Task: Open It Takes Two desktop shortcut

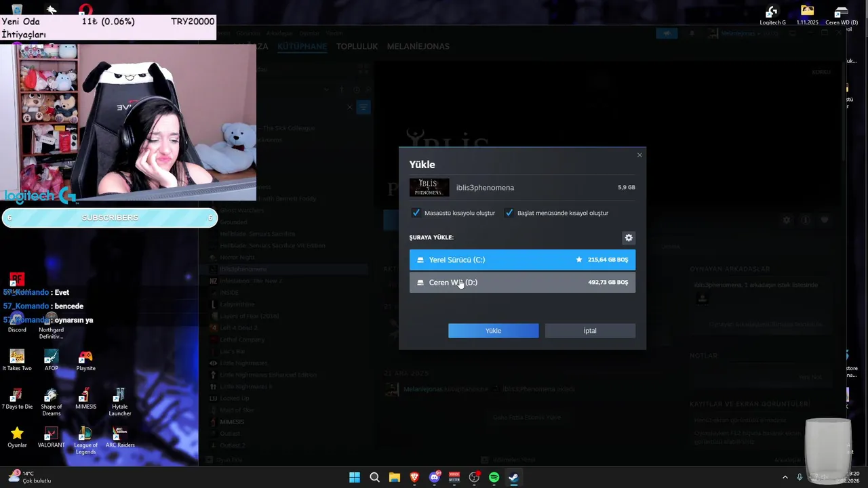Action: click(17, 361)
